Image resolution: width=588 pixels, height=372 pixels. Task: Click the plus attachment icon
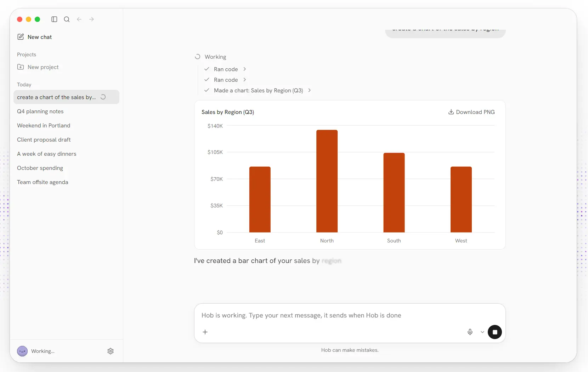(205, 332)
